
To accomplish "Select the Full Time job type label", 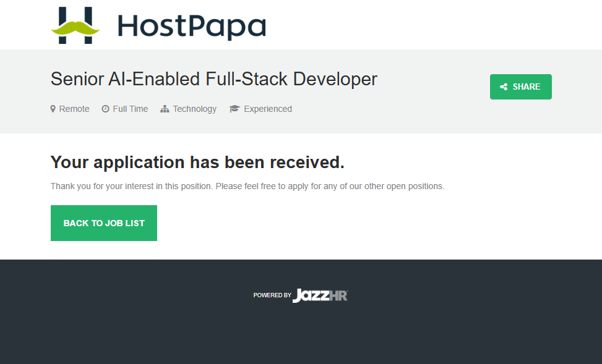I will [131, 109].
